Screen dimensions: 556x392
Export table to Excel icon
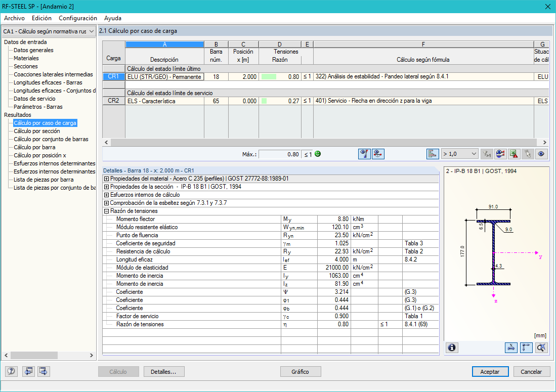coord(514,154)
